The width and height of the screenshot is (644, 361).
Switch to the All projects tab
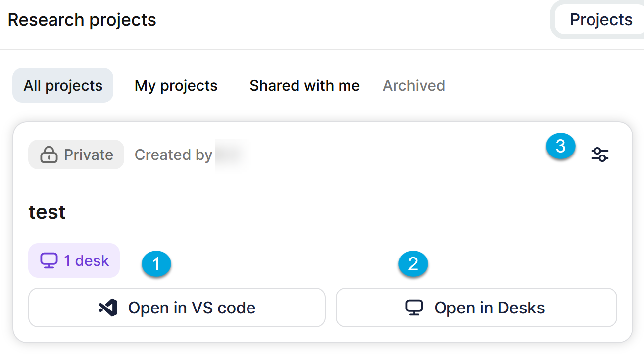(x=63, y=85)
